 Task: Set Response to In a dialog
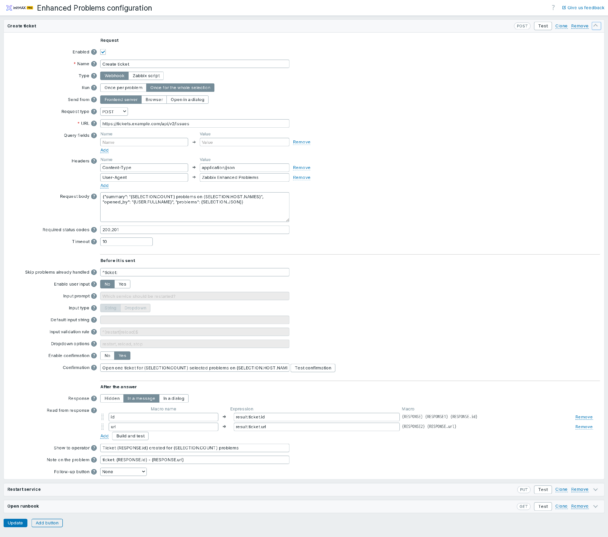tap(174, 399)
